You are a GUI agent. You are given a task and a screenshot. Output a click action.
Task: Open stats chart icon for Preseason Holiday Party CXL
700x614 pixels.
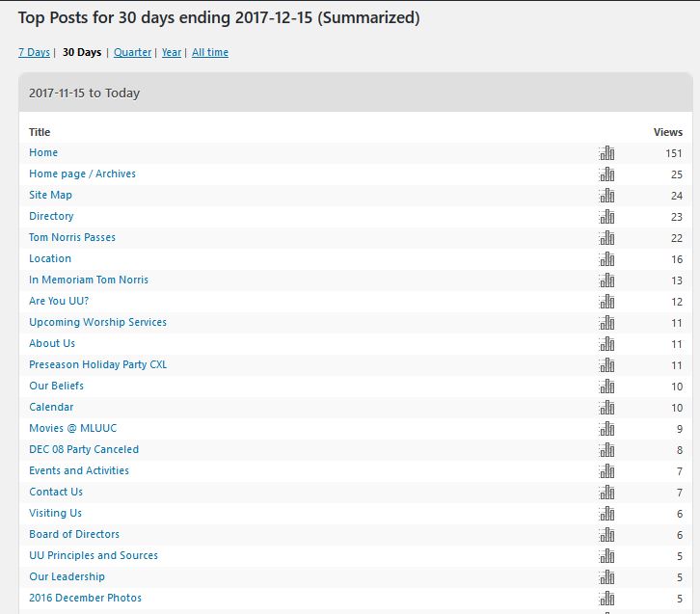tap(606, 365)
